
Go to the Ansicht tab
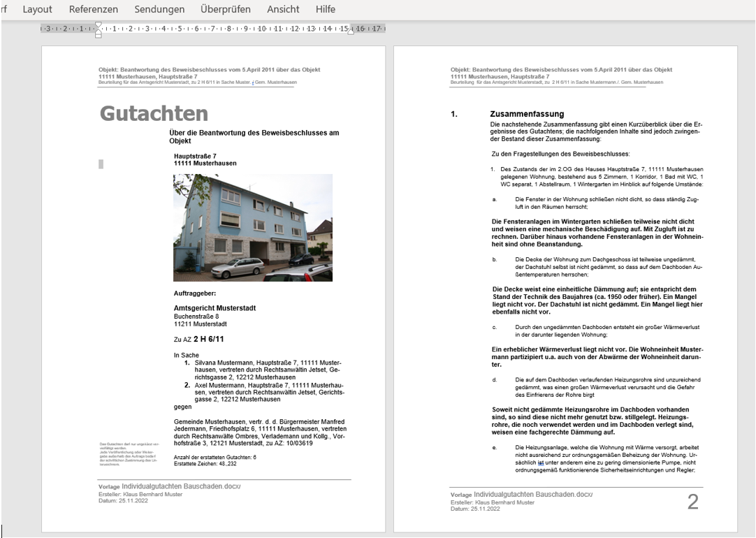point(283,9)
